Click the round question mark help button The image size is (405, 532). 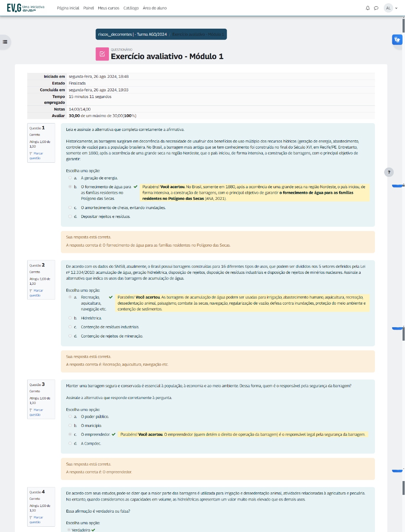point(389,172)
